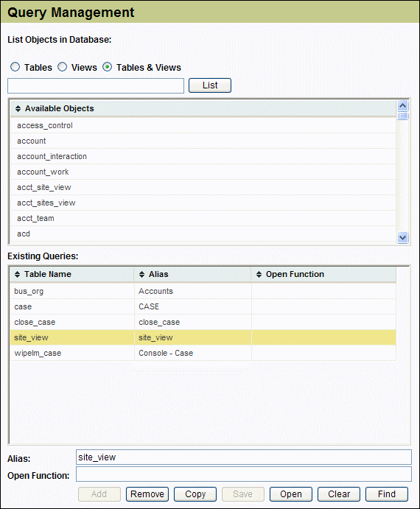This screenshot has width=420, height=509.
Task: Copy the selected query
Action: tap(195, 494)
